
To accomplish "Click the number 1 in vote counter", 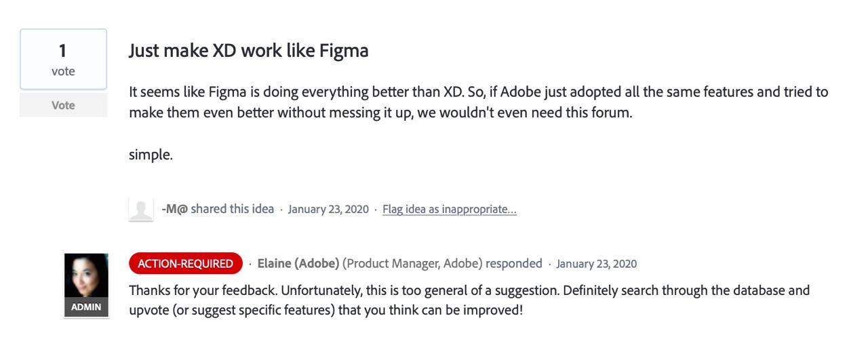I will click(x=63, y=51).
